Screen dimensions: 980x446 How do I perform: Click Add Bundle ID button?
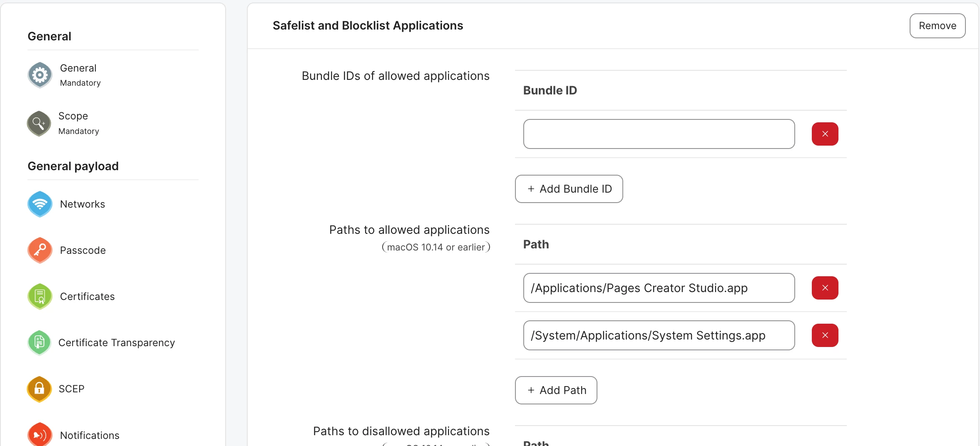point(569,189)
